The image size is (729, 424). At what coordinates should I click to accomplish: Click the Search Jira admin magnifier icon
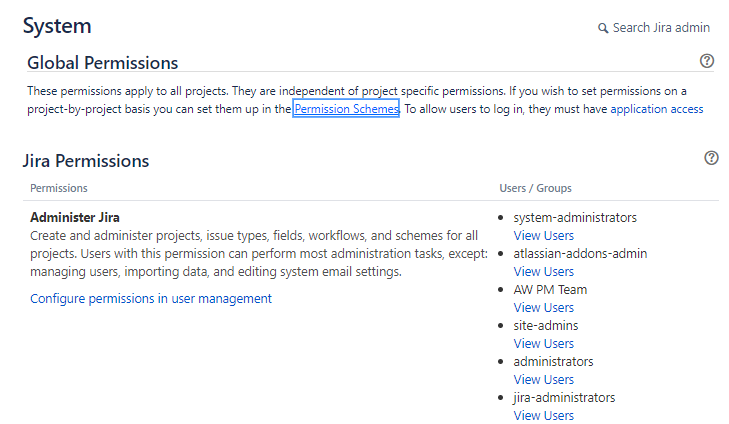point(603,28)
